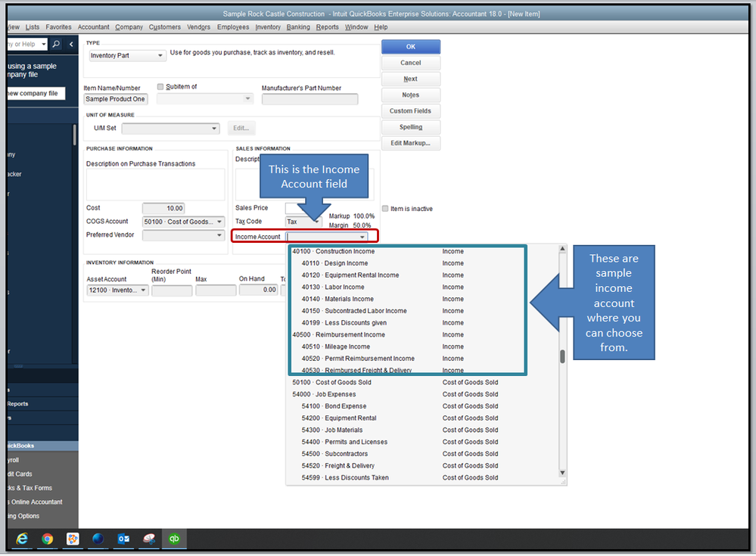Click the Item Name/Number field

click(x=115, y=99)
